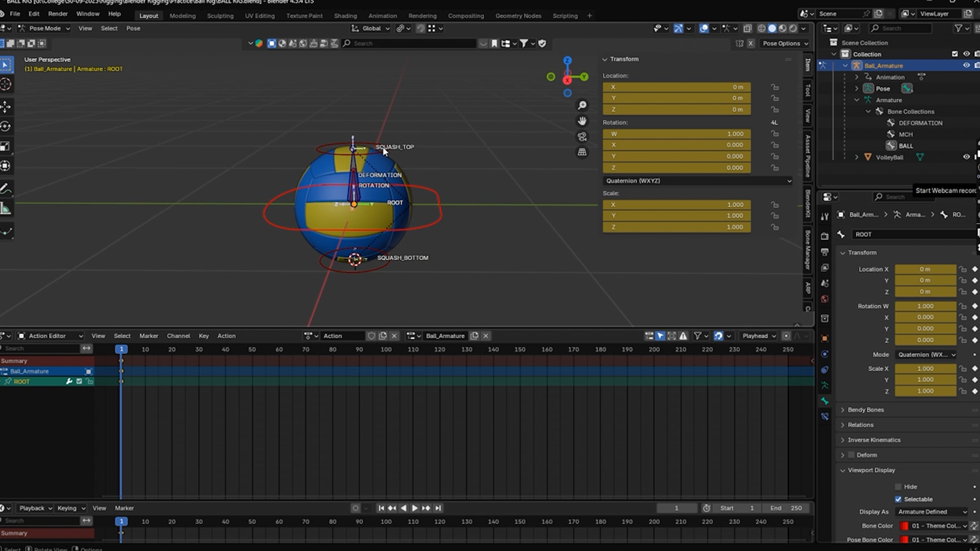Toggle fake user shield for Action
This screenshot has width=980, height=551.
click(x=371, y=336)
